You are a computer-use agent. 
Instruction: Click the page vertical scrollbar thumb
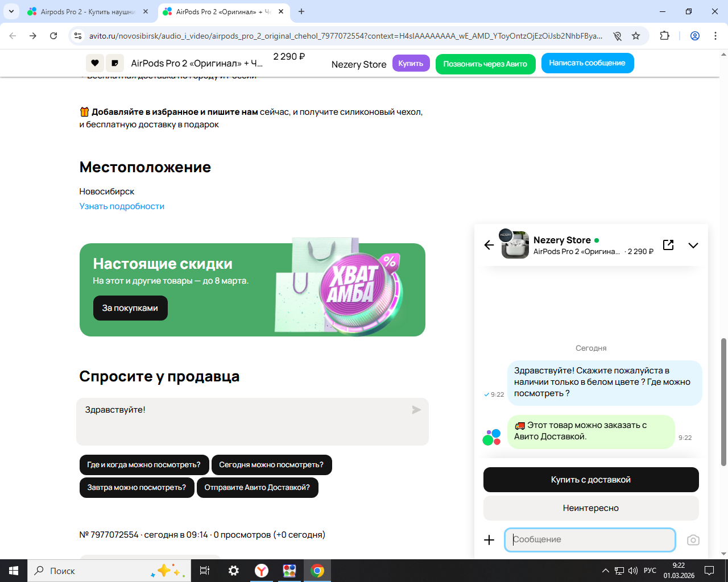pyautogui.click(x=723, y=402)
